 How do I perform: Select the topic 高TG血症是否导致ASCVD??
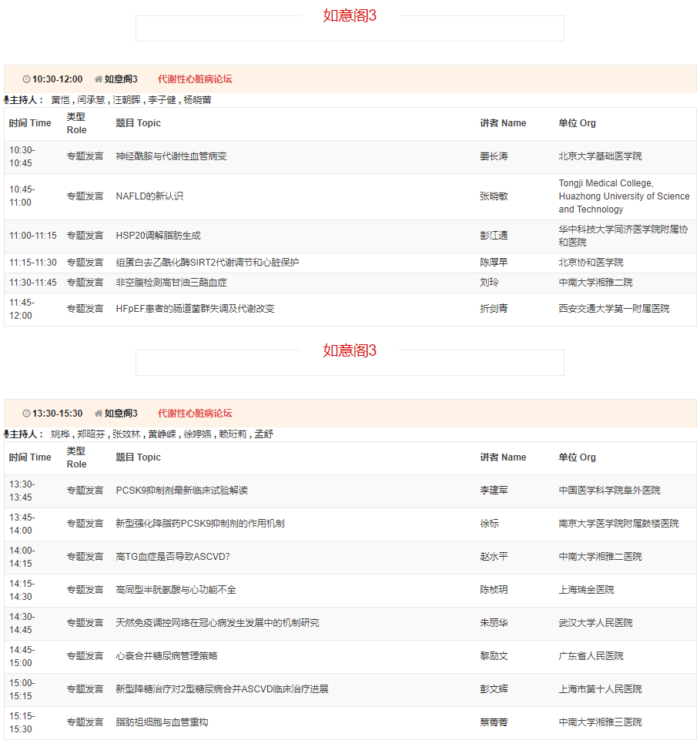click(172, 557)
